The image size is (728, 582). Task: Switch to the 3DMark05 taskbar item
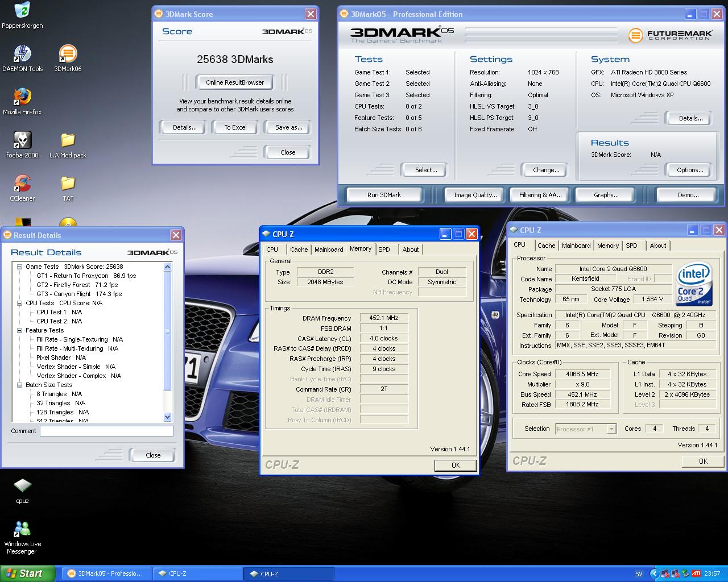106,573
